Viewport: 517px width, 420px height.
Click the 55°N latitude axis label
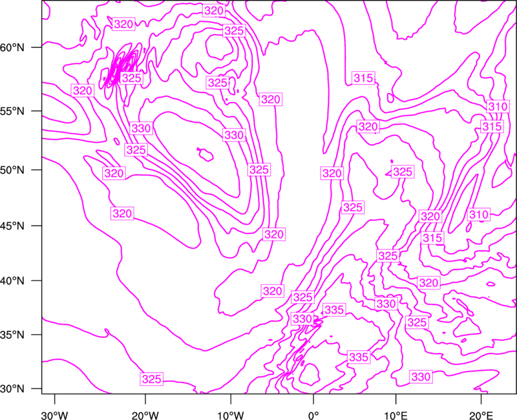coord(12,111)
